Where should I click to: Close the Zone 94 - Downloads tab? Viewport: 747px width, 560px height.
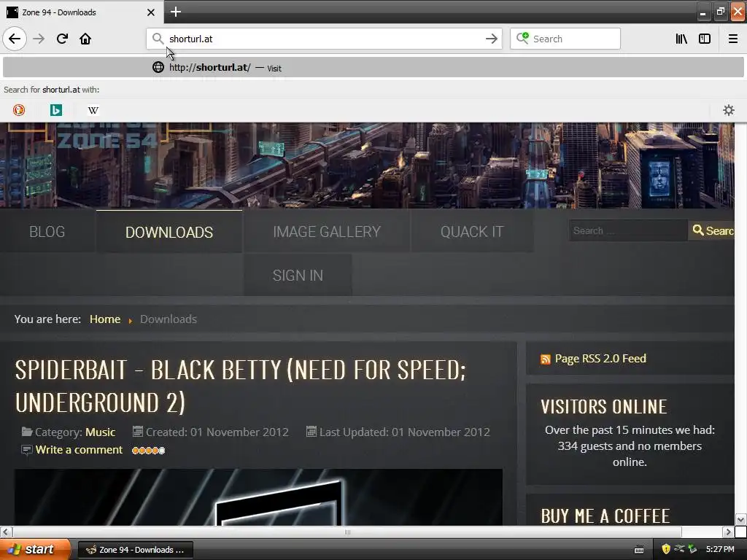tap(150, 12)
